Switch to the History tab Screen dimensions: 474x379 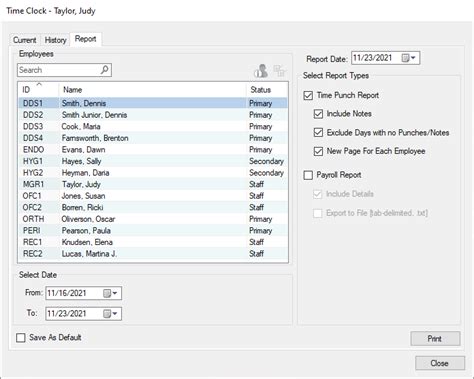pyautogui.click(x=55, y=40)
